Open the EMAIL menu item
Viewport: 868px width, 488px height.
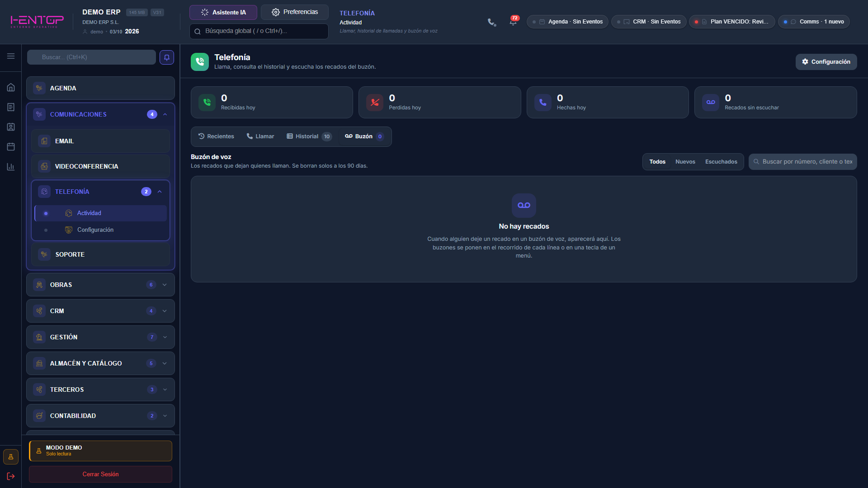tap(100, 141)
